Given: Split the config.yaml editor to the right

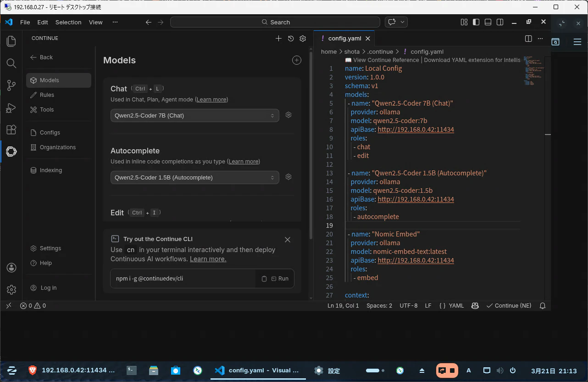Looking at the screenshot, I should 528,39.
